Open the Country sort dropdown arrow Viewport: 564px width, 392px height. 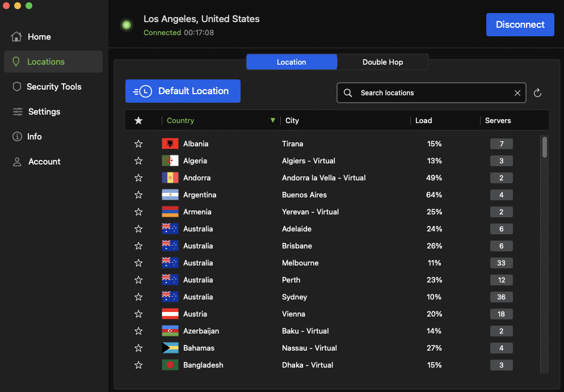click(272, 120)
